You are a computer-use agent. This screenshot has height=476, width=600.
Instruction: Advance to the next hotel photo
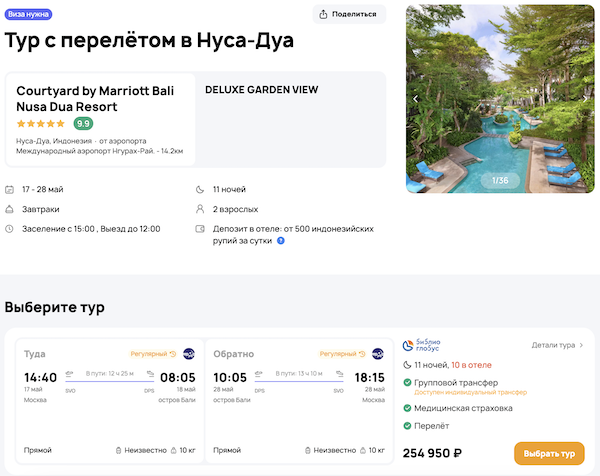[x=584, y=99]
